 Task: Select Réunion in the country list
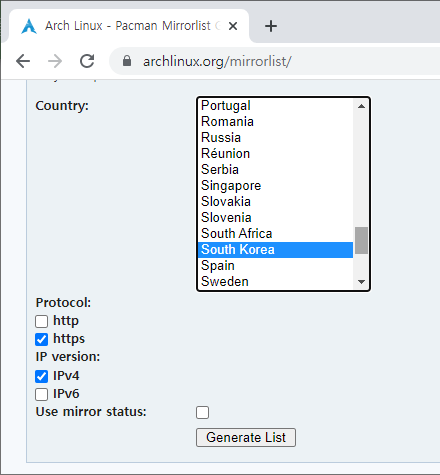point(275,154)
